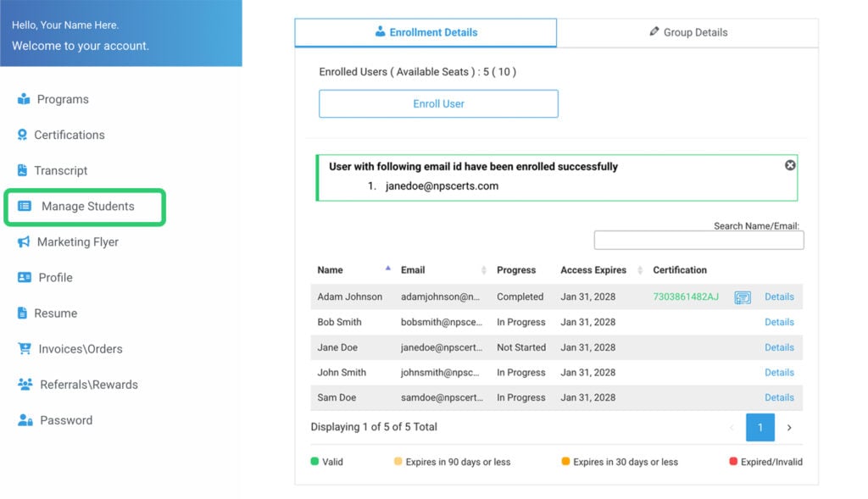868x499 pixels.
Task: Select the Certification column header
Action: (x=680, y=270)
